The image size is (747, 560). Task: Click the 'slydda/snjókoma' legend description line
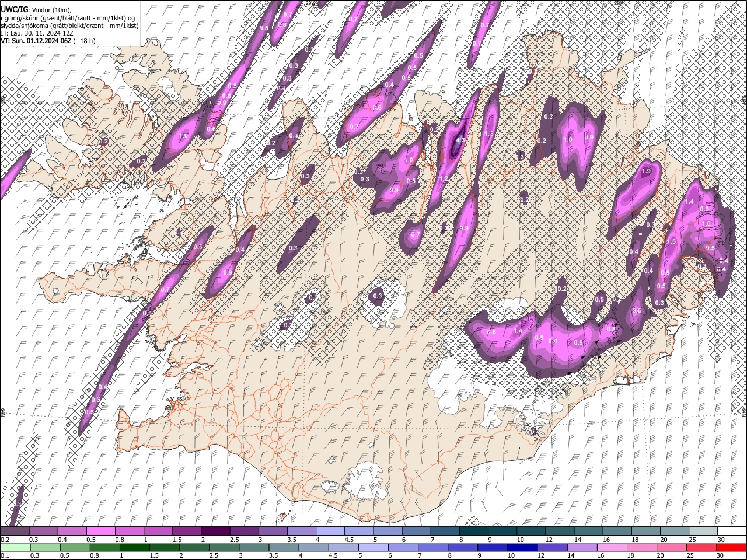coord(69,26)
